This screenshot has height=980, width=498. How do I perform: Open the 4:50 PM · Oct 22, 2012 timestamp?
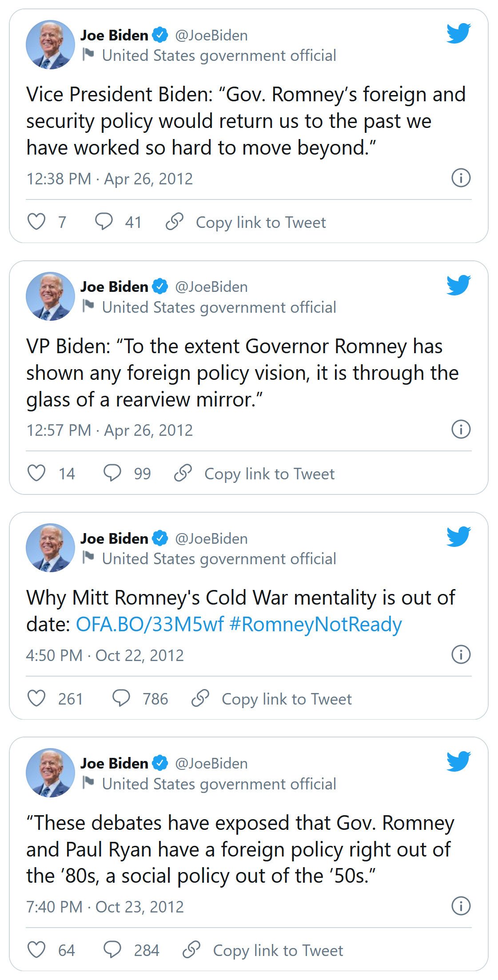105,655
